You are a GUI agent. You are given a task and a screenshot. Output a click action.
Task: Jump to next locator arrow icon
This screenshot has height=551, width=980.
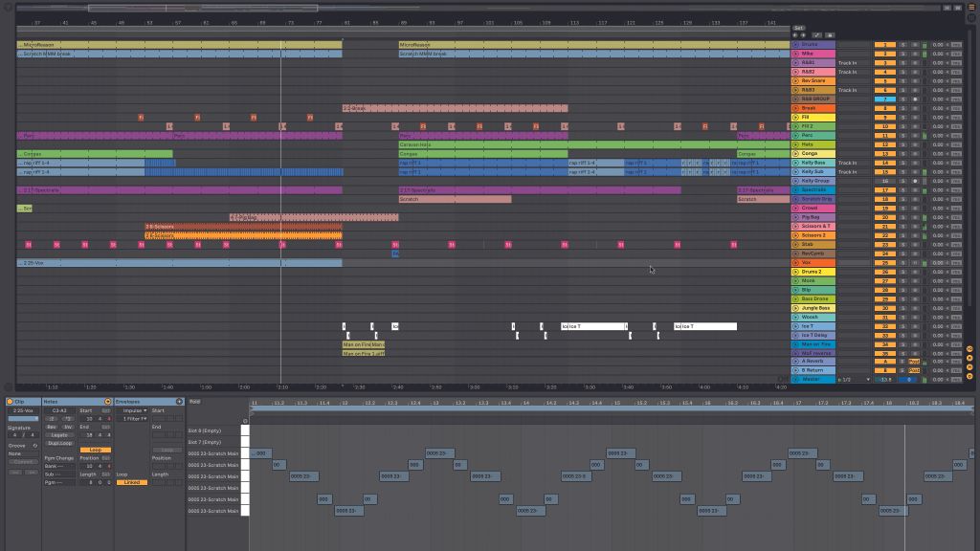tap(803, 35)
